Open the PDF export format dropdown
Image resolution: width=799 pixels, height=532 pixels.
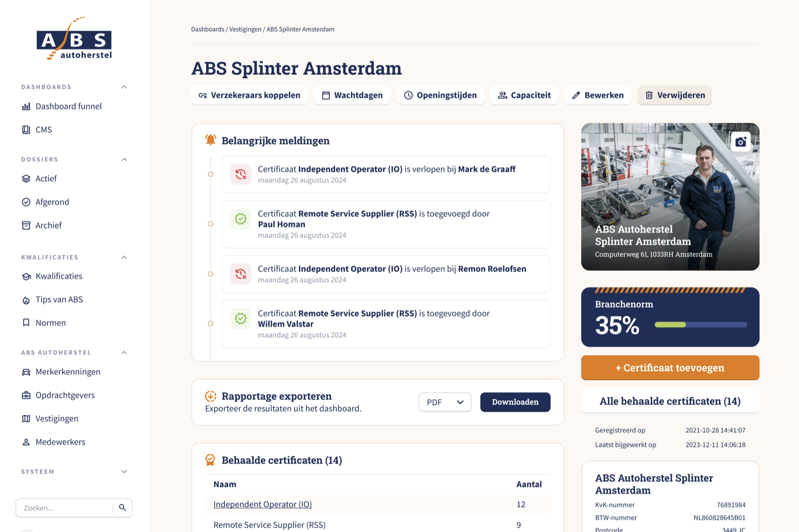coord(444,402)
